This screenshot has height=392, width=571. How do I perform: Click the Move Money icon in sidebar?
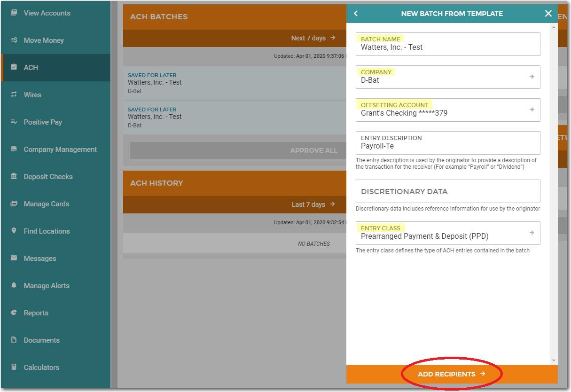click(x=14, y=40)
